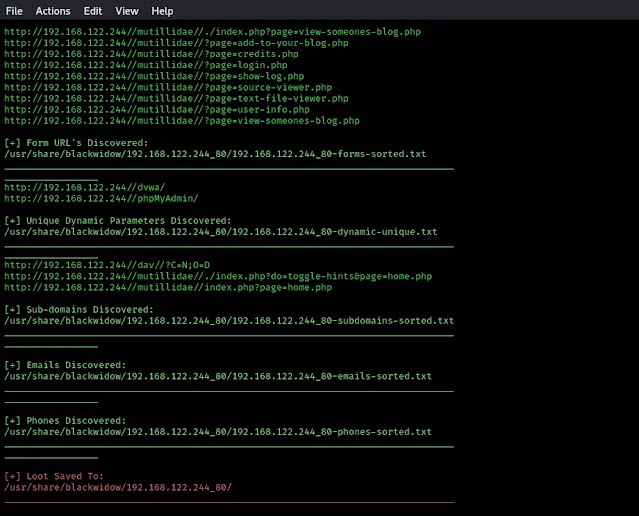The height and width of the screenshot is (516, 639).
Task: Open the File menu
Action: (x=14, y=11)
